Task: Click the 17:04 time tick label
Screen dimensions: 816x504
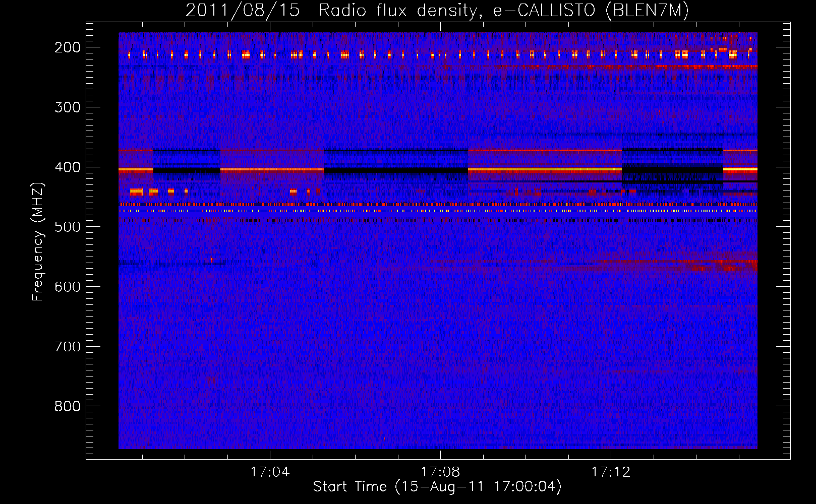Action: pos(270,472)
